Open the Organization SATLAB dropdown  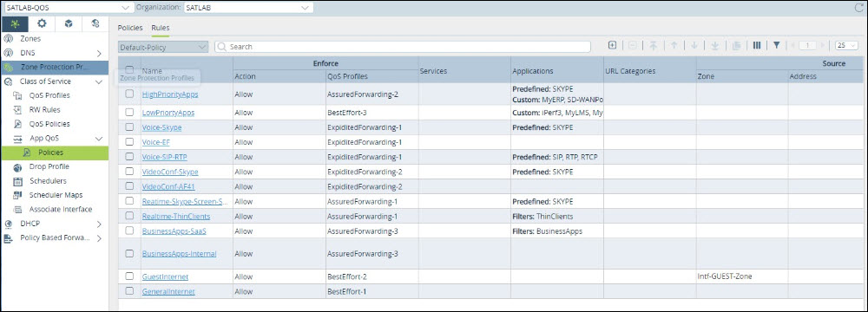(x=248, y=7)
